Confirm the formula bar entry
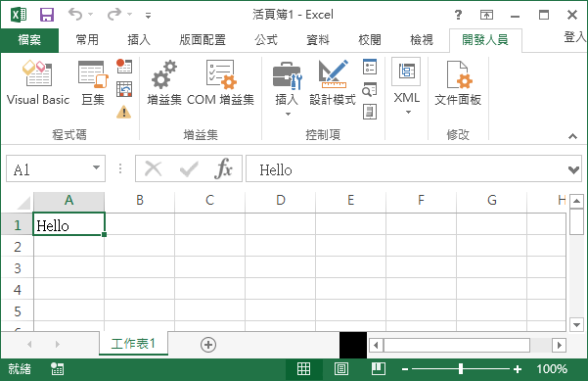The height and width of the screenshot is (381, 588). point(189,168)
